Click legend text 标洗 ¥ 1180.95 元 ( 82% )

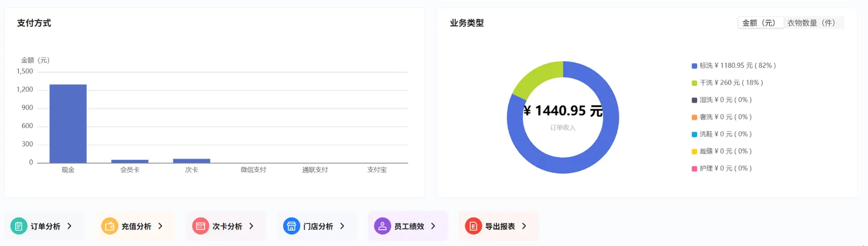tap(738, 66)
